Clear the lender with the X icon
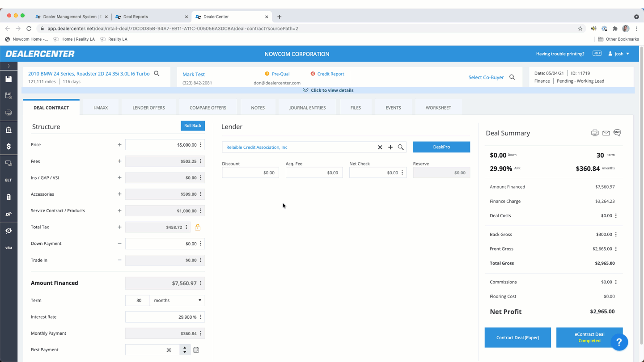Viewport: 644px width, 362px height. [x=380, y=147]
